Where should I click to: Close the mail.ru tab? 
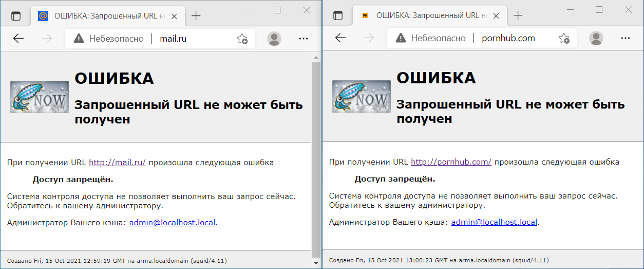(174, 16)
